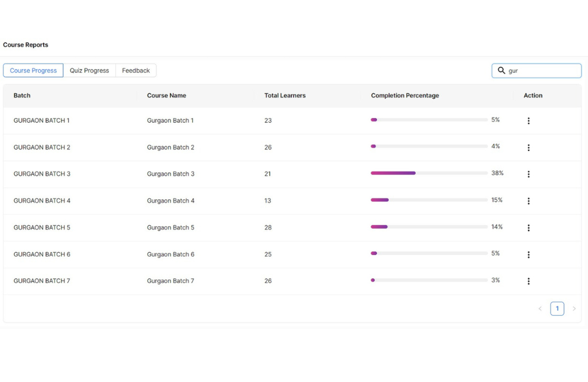The width and height of the screenshot is (588, 382).
Task: Click the 38% completion value
Action: coord(497,173)
